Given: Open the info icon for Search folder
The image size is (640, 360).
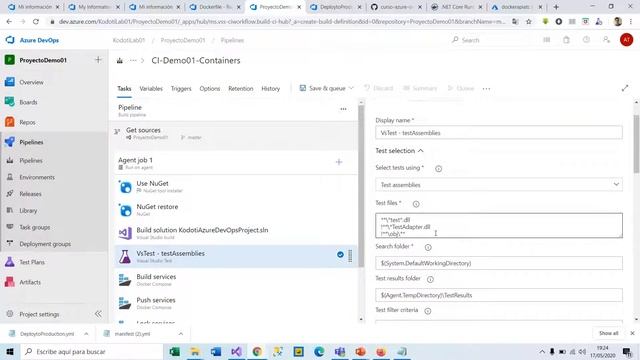Looking at the screenshot, I should coord(428,247).
